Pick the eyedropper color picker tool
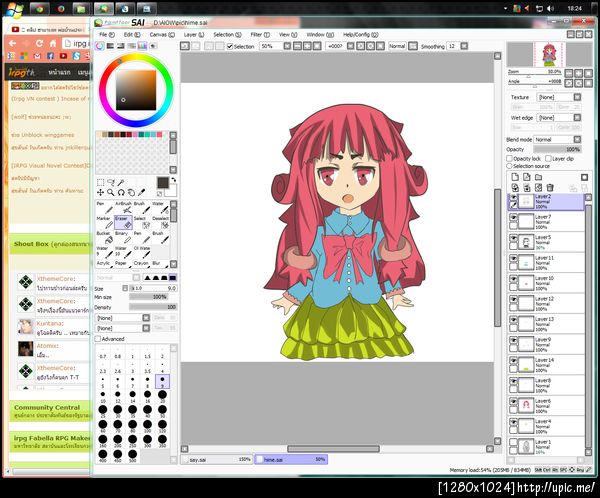This screenshot has width=600, height=498. click(141, 193)
